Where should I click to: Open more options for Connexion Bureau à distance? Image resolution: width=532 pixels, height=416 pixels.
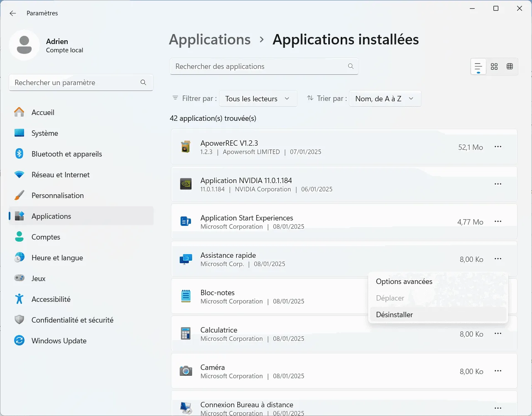click(498, 408)
